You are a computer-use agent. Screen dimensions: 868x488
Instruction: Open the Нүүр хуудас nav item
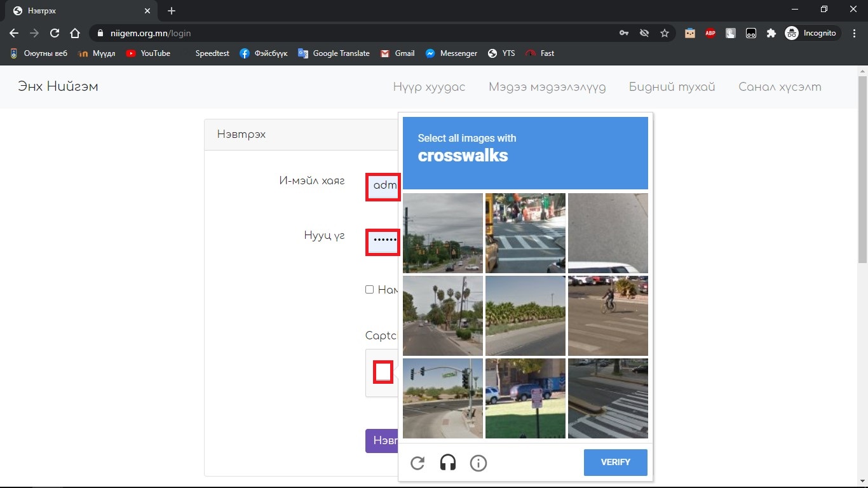(429, 87)
